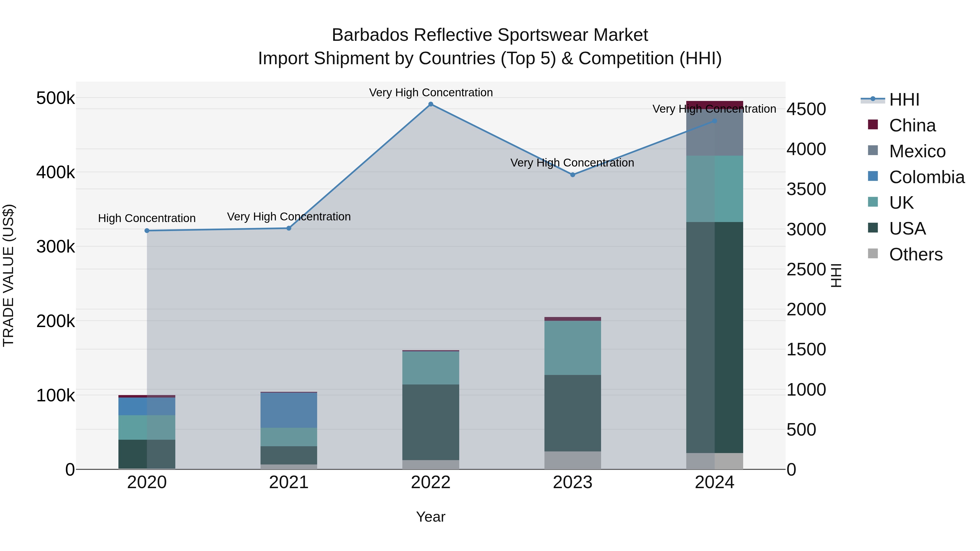The image size is (980, 551).
Task: Click the 'TRADE VALUE (US$)' axis title
Action: (x=8, y=275)
